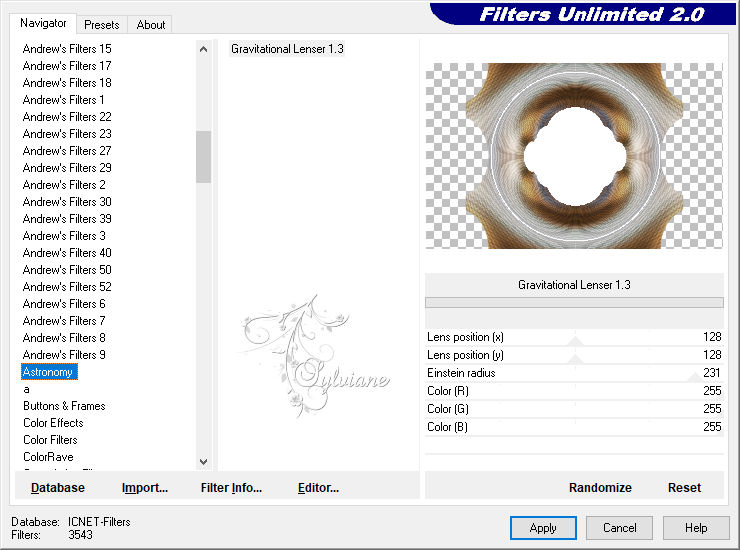Adjust the Color (R) slider
The height and width of the screenshot is (550, 740).
pyautogui.click(x=574, y=391)
